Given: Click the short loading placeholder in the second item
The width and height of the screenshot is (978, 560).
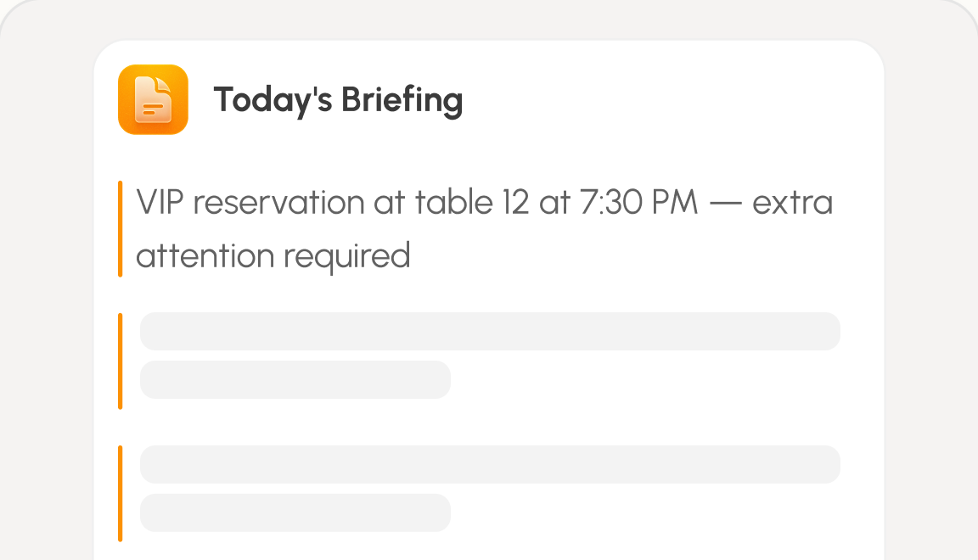Looking at the screenshot, I should pos(295,380).
